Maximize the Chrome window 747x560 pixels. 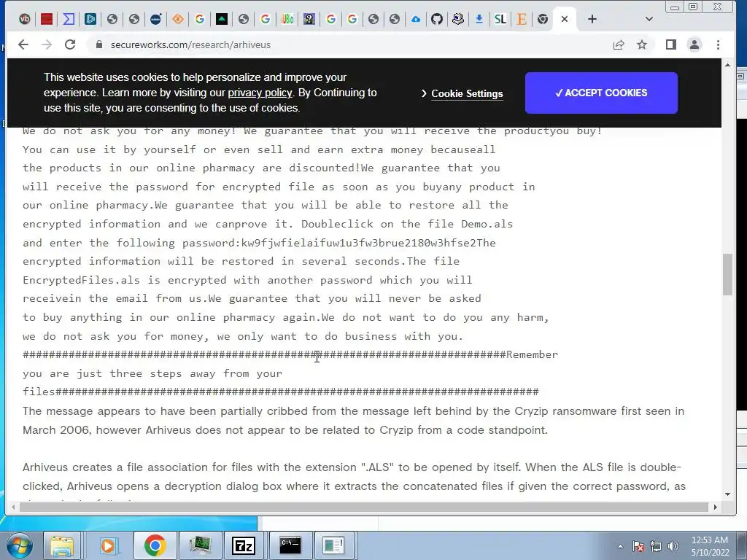point(693,7)
